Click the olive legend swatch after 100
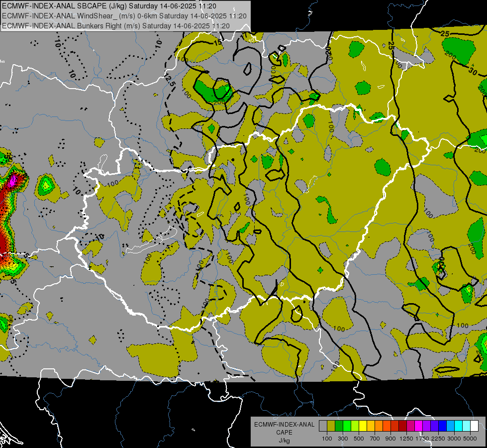Viewport: 487px width, 448px height. [x=331, y=426]
